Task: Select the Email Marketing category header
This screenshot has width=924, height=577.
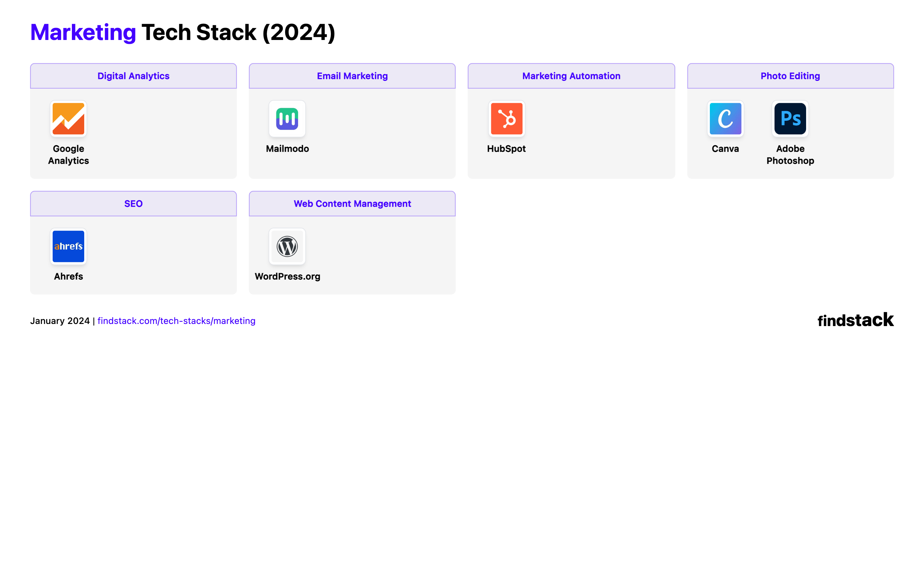Action: (x=352, y=76)
